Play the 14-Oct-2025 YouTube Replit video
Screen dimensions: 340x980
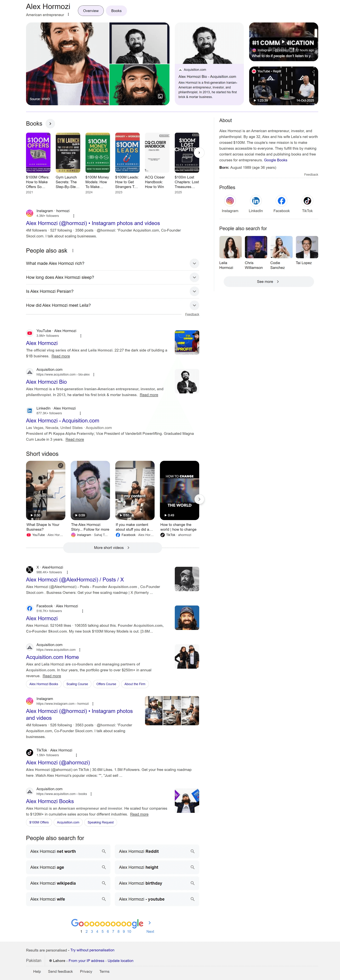point(283,85)
